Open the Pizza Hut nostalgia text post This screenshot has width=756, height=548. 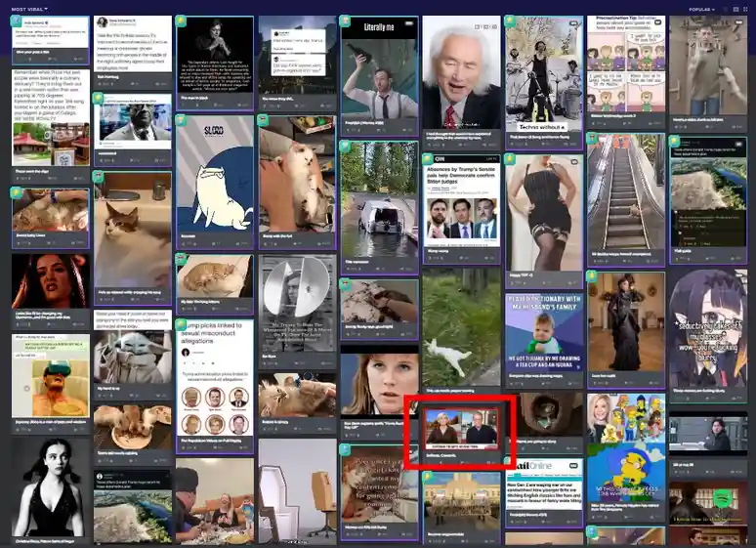[51, 124]
